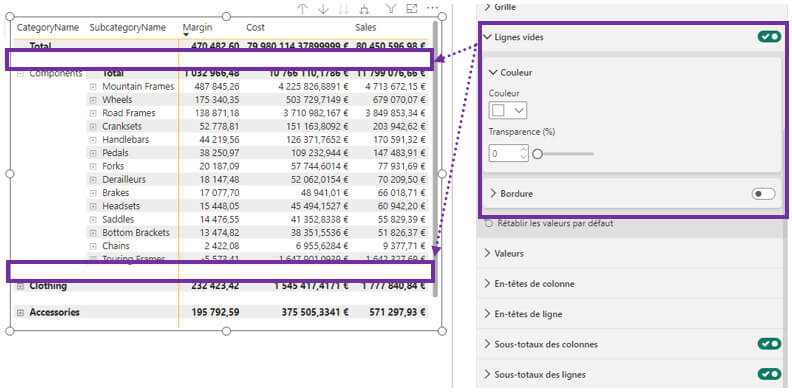
Task: Enable the Bordure toggle switch
Action: point(763,193)
